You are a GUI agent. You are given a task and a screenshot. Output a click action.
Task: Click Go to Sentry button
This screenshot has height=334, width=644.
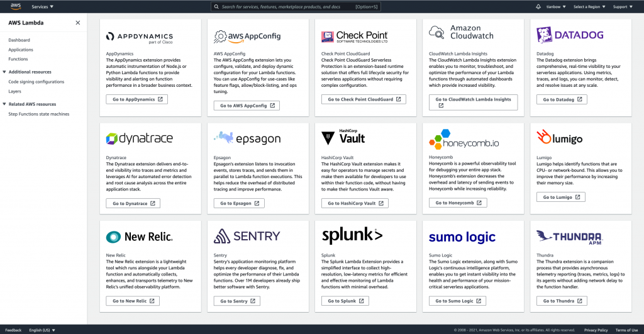point(237,301)
